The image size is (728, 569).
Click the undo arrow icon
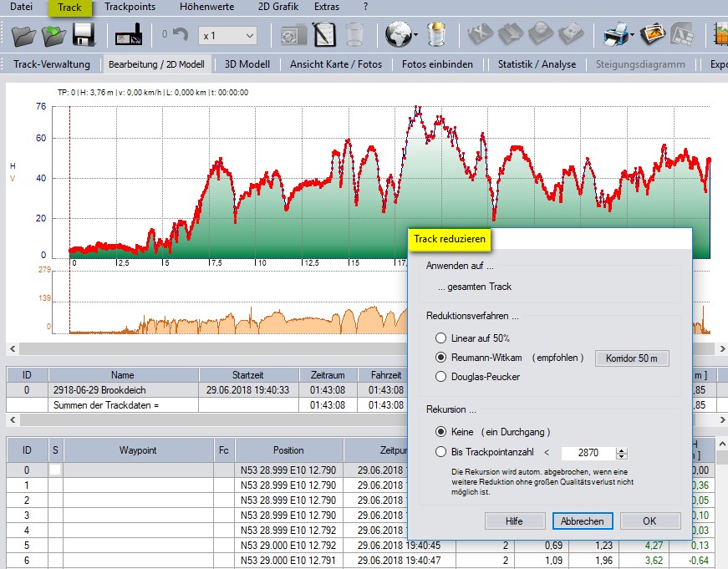click(181, 35)
